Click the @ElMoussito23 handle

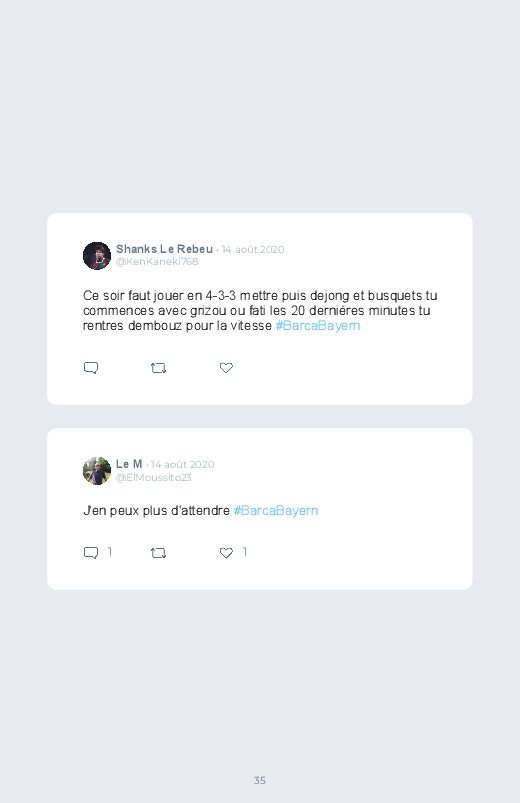(154, 477)
